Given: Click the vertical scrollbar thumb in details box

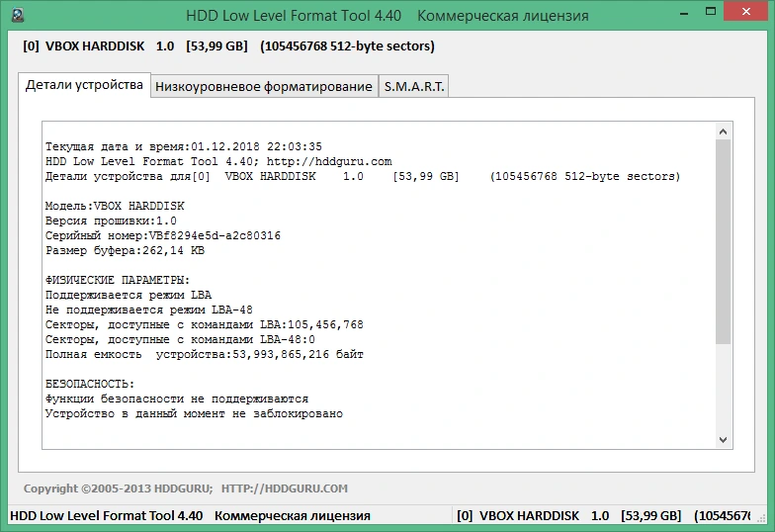Looking at the screenshot, I should click(x=723, y=241).
